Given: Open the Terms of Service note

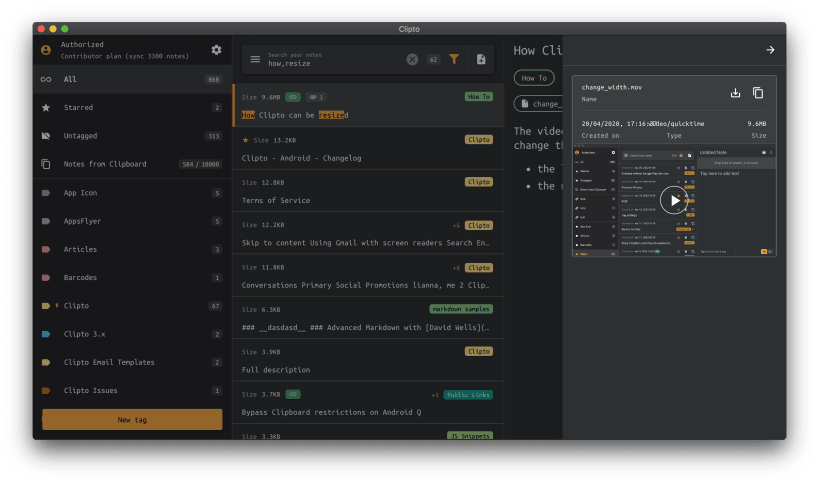Looking at the screenshot, I should (368, 191).
